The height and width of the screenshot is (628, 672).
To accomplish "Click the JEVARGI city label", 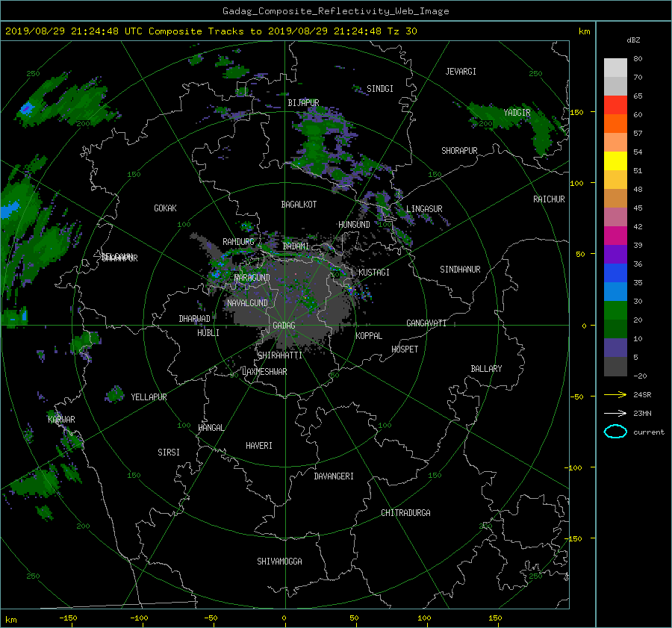I will tap(461, 72).
